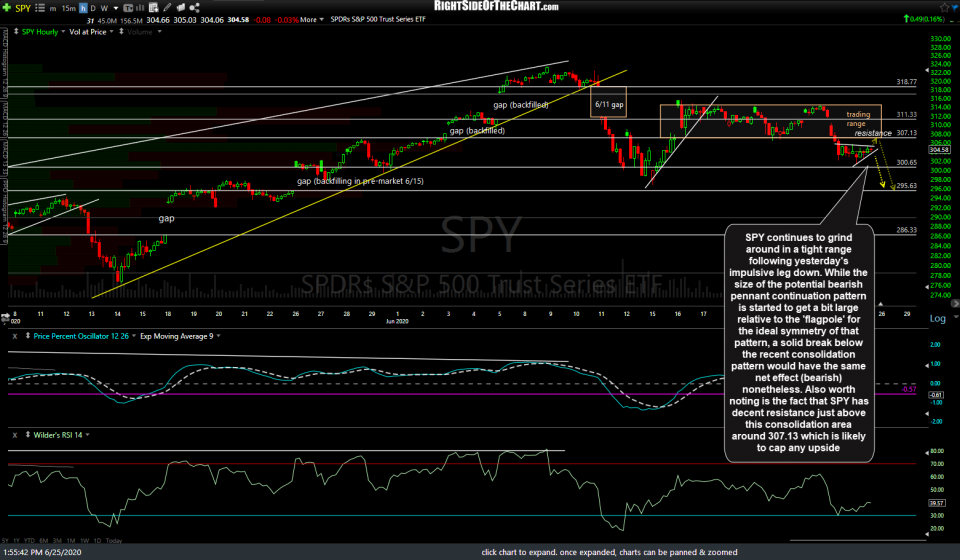The image size is (960, 560).
Task: Click the add indicator calendar-plus icon
Action: (154, 7)
